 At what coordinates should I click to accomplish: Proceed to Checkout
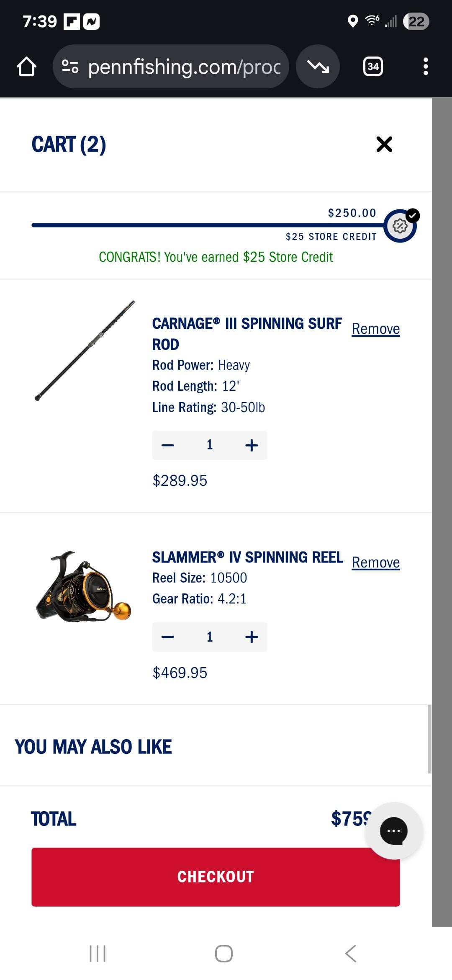(x=216, y=877)
